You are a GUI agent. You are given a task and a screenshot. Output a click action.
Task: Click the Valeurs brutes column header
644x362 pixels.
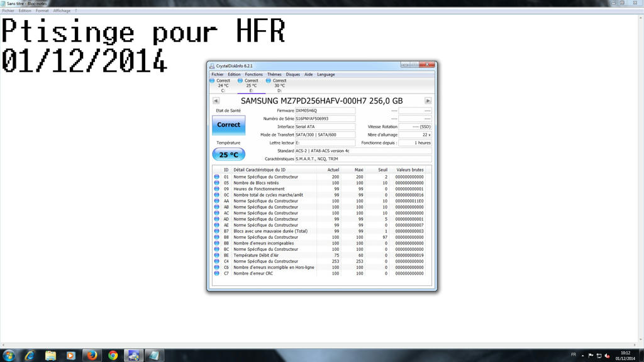click(409, 170)
